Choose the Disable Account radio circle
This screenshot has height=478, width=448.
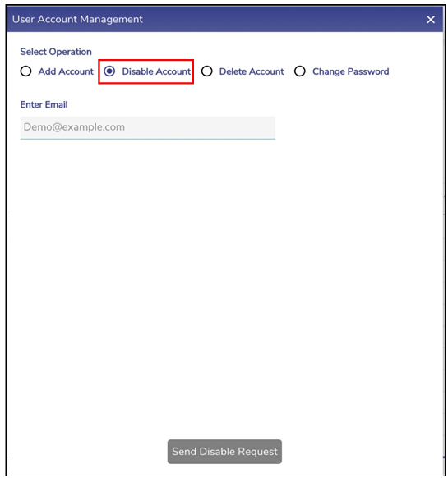(109, 71)
